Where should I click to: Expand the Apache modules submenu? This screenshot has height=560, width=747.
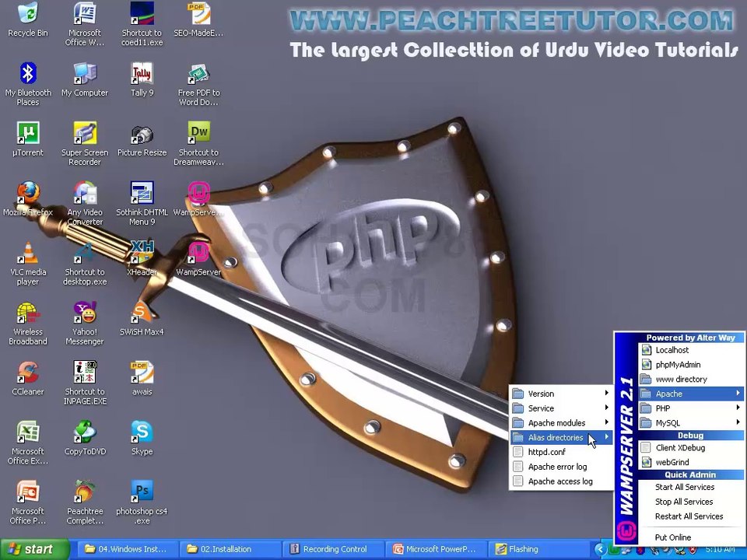(561, 423)
